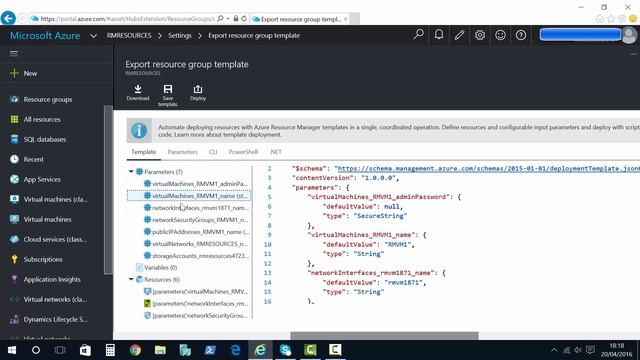The image size is (640, 360).
Task: Open notifications bell
Action: [439, 35]
